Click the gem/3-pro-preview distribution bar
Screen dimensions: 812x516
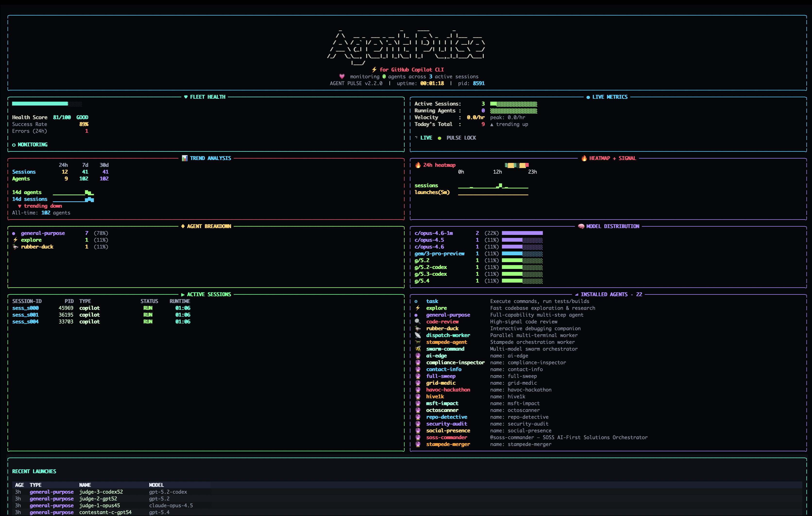coord(522,253)
